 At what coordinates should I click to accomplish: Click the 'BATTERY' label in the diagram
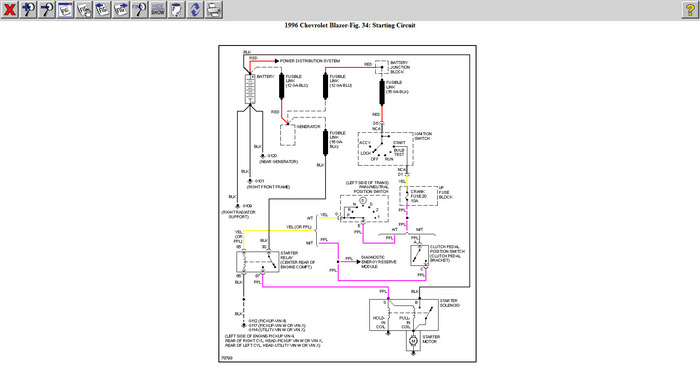pyautogui.click(x=266, y=77)
